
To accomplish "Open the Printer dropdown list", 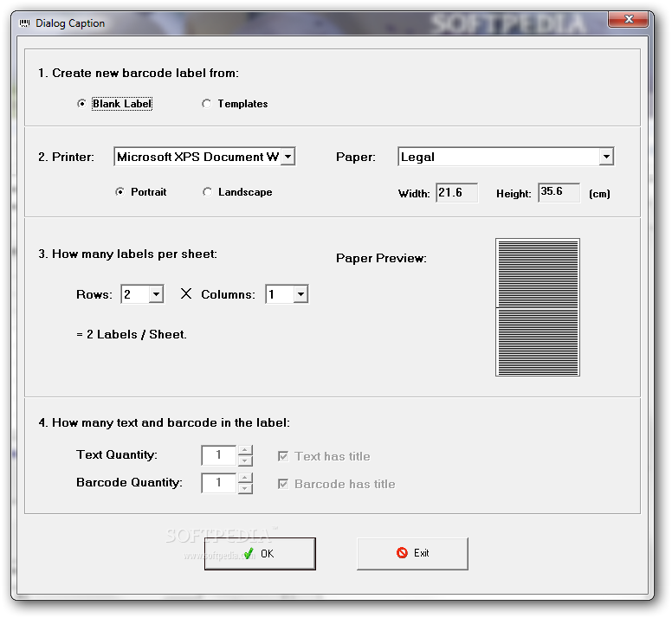I will (x=288, y=157).
